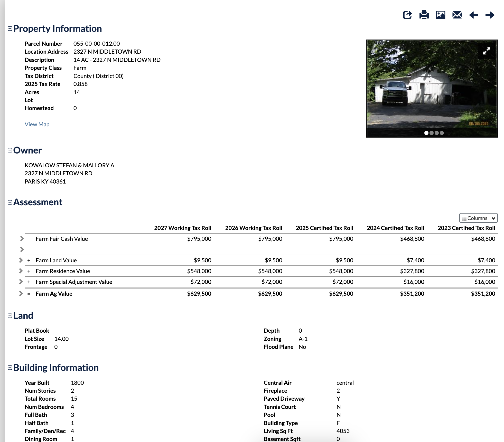Select the fourth photo carousel dot

(442, 133)
